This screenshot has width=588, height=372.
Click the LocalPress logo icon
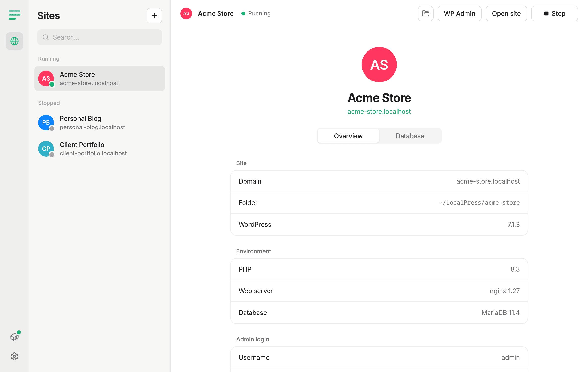14,14
